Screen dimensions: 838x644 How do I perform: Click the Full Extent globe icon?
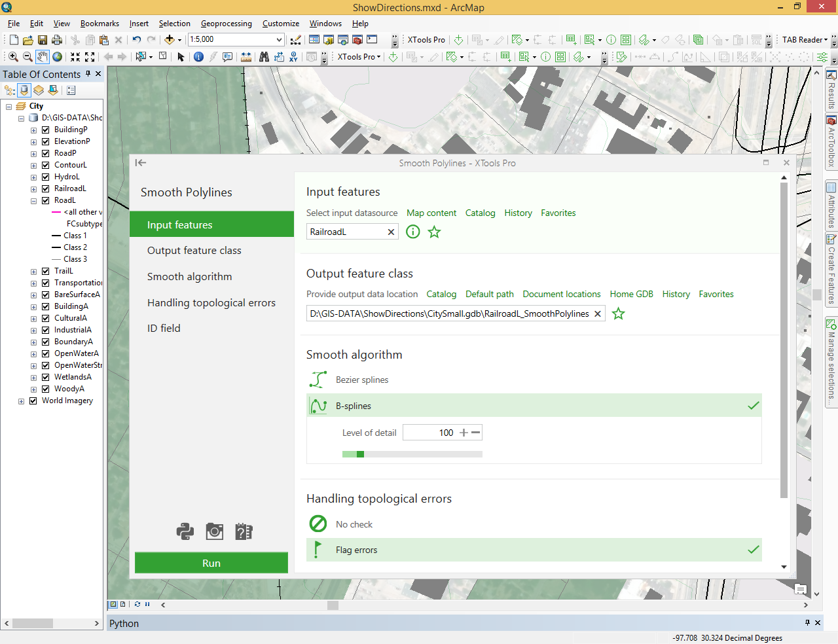point(58,57)
